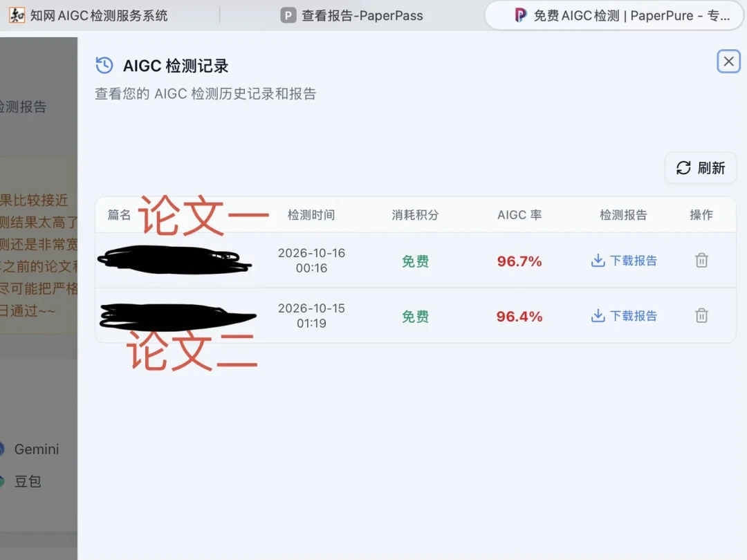The image size is (747, 560).
Task: Download report for the 96.4% record
Action: click(624, 316)
